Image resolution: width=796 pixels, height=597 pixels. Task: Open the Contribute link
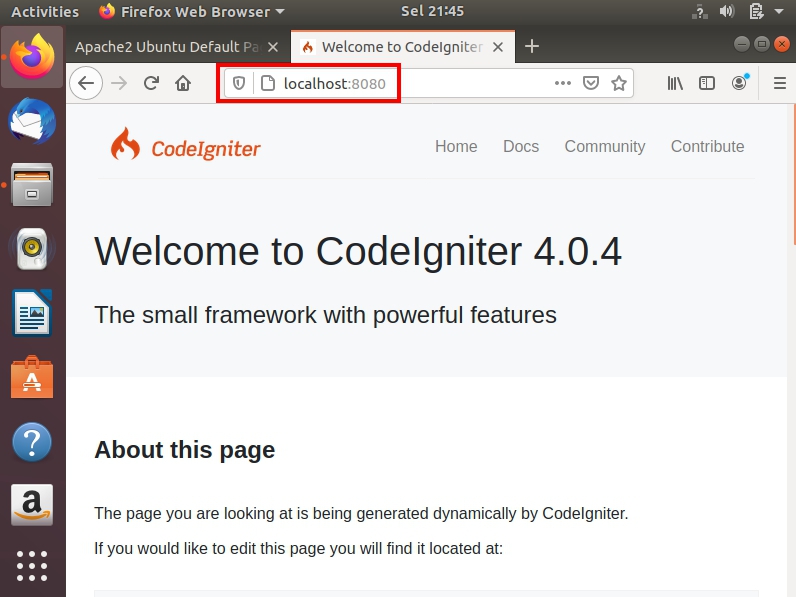point(707,146)
